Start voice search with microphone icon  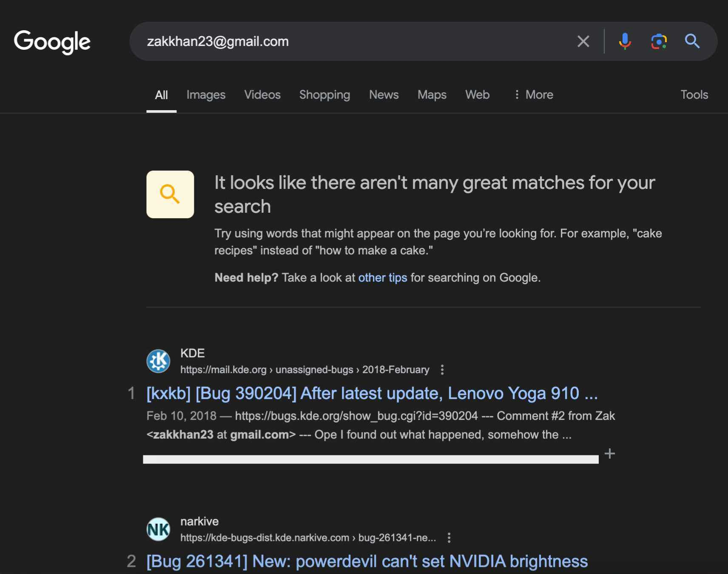tap(625, 41)
